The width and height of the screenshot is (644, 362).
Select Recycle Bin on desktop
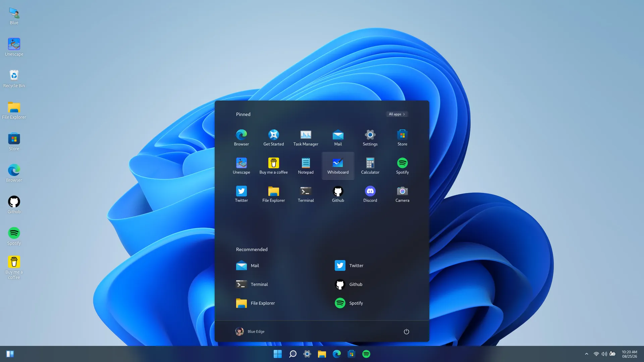click(x=14, y=79)
